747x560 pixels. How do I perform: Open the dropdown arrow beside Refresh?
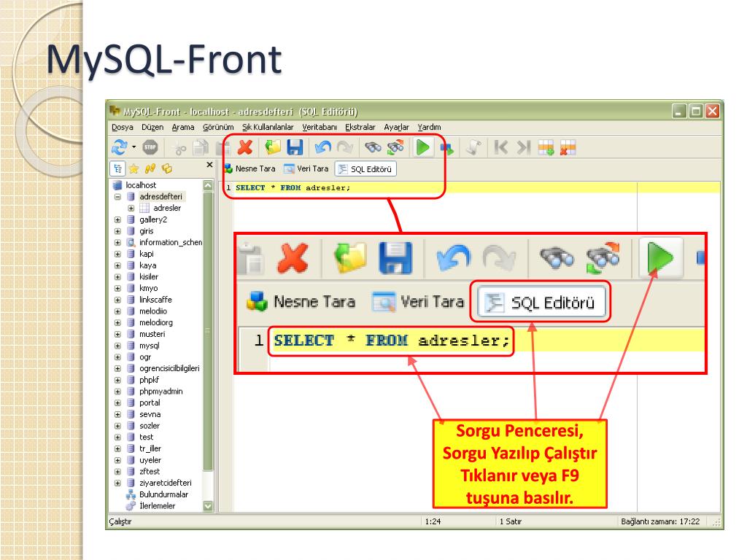click(134, 147)
